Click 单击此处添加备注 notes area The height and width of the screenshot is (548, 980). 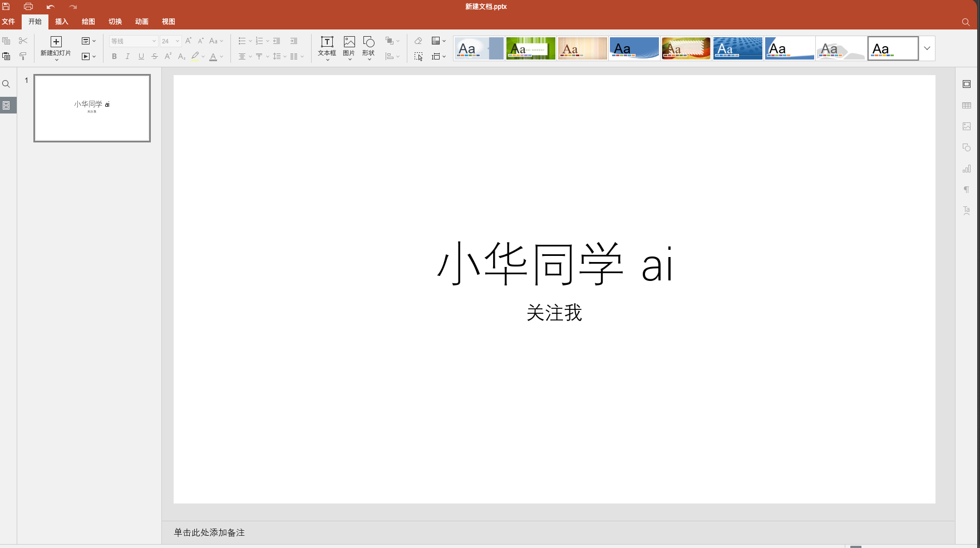coord(209,532)
